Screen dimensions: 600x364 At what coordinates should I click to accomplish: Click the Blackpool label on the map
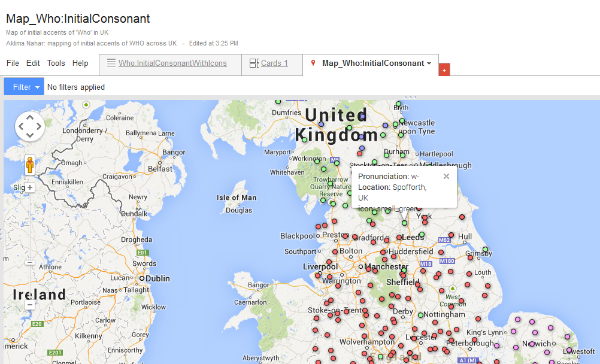[x=297, y=236]
